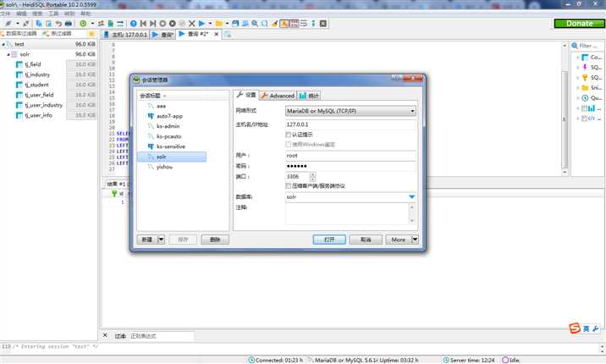
Task: Click the green Donate button
Action: tap(579, 24)
